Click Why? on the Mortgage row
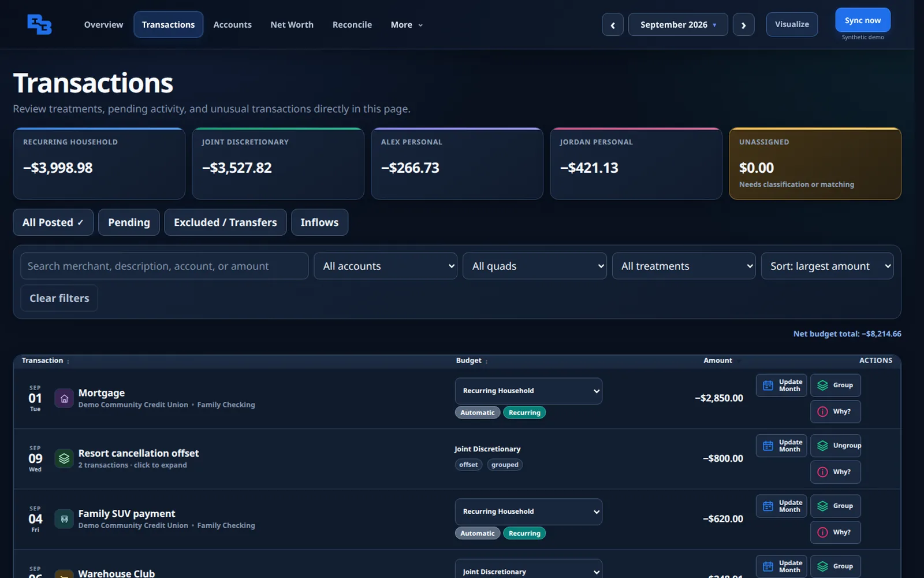Screen dimensions: 924x578 [836, 412]
